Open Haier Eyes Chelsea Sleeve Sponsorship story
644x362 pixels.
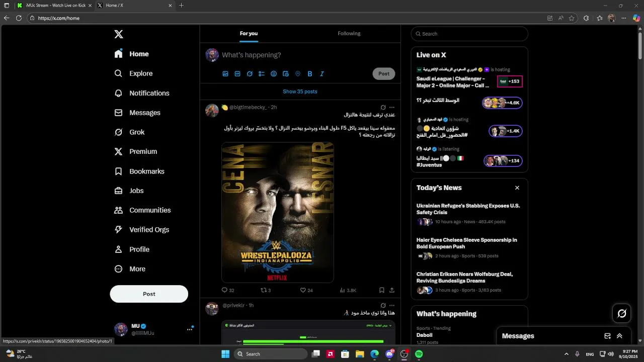(x=469, y=248)
